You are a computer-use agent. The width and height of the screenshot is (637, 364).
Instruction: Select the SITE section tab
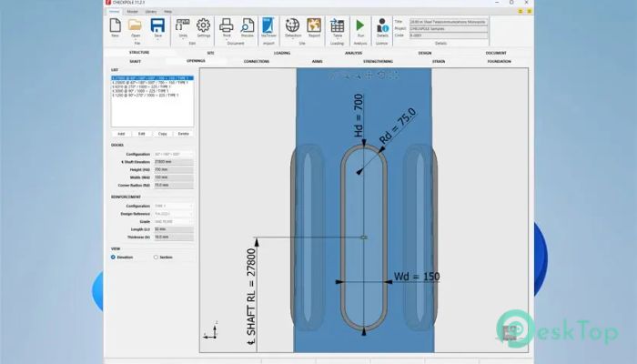click(x=210, y=53)
